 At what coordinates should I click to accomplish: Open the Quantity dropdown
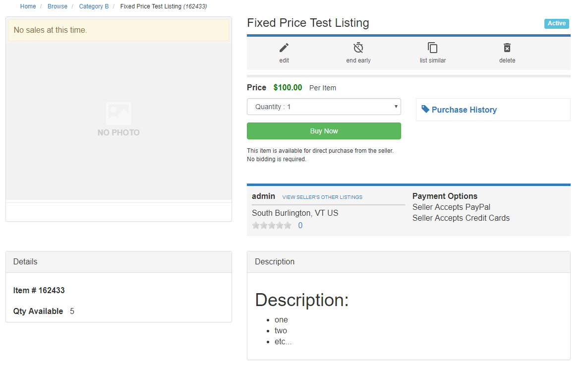(324, 107)
